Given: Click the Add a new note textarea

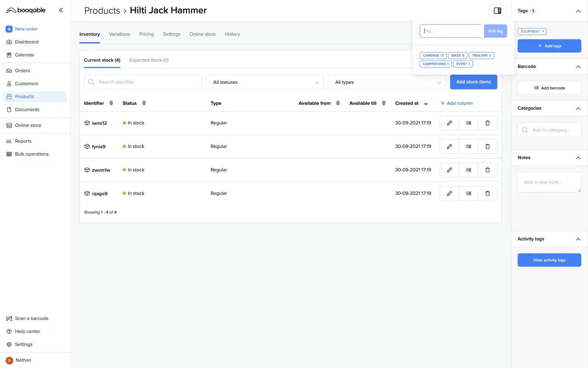Looking at the screenshot, I should click(549, 182).
